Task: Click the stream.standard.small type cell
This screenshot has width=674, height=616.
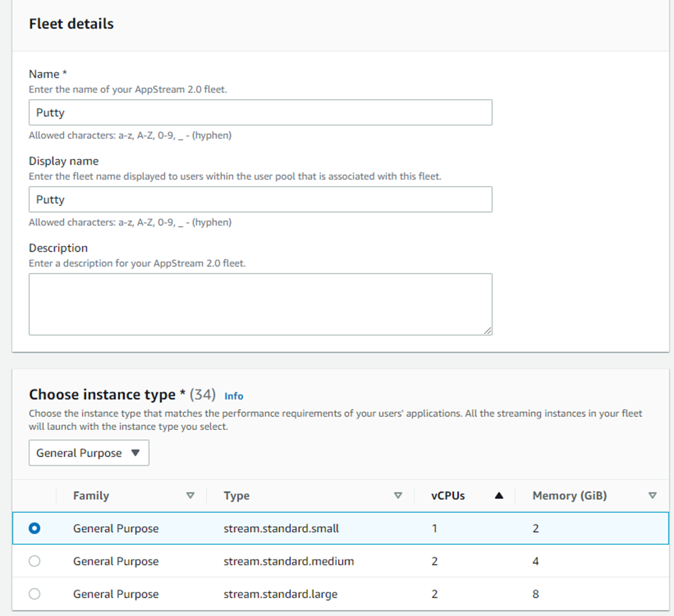Action: coord(281,528)
